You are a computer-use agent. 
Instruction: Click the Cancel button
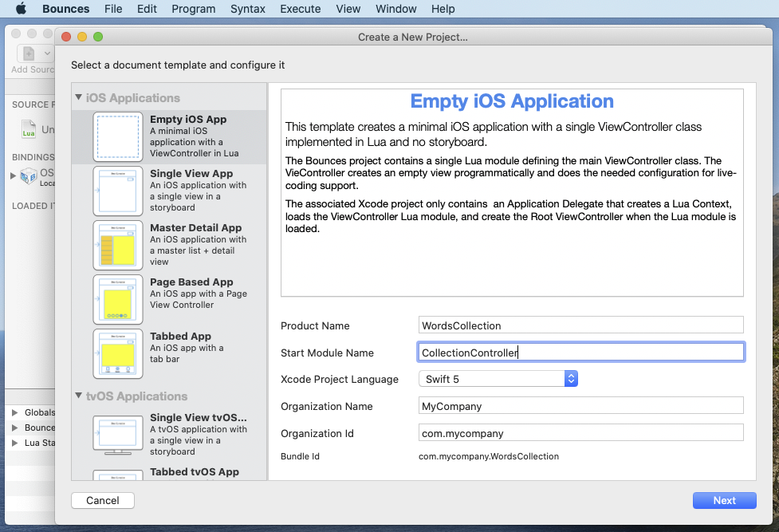[103, 501]
